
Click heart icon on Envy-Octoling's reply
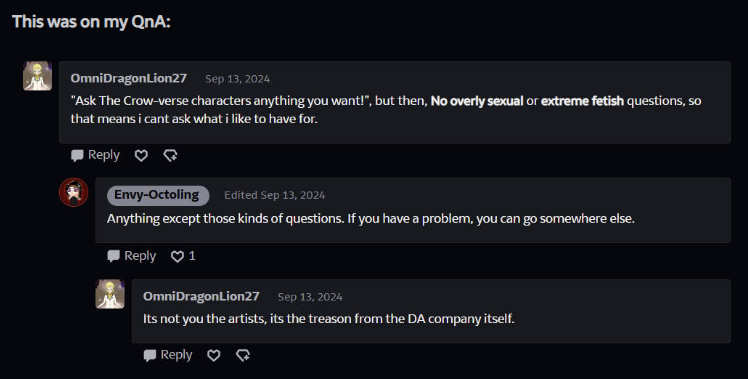tap(177, 256)
